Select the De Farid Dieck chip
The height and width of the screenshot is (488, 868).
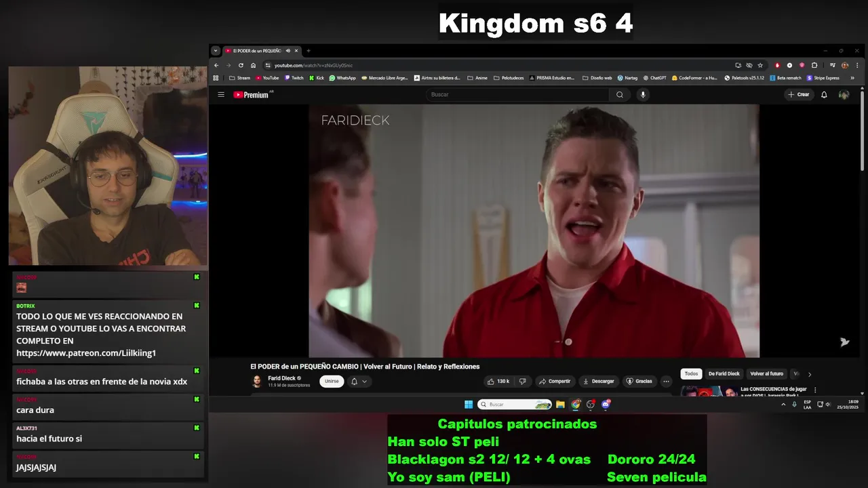[724, 374]
